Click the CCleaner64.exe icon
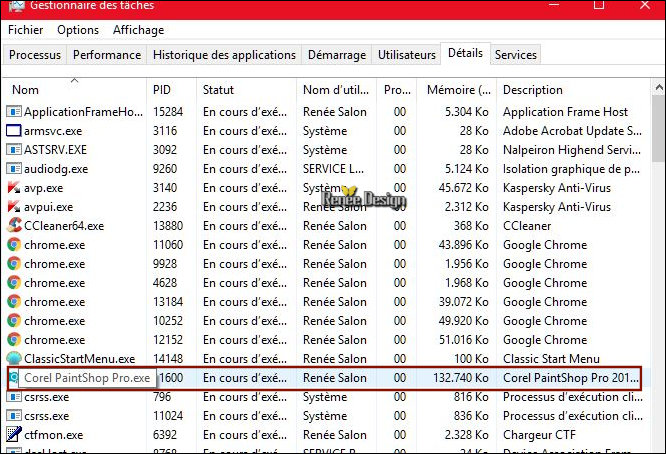This screenshot has height=454, width=666. click(14, 226)
